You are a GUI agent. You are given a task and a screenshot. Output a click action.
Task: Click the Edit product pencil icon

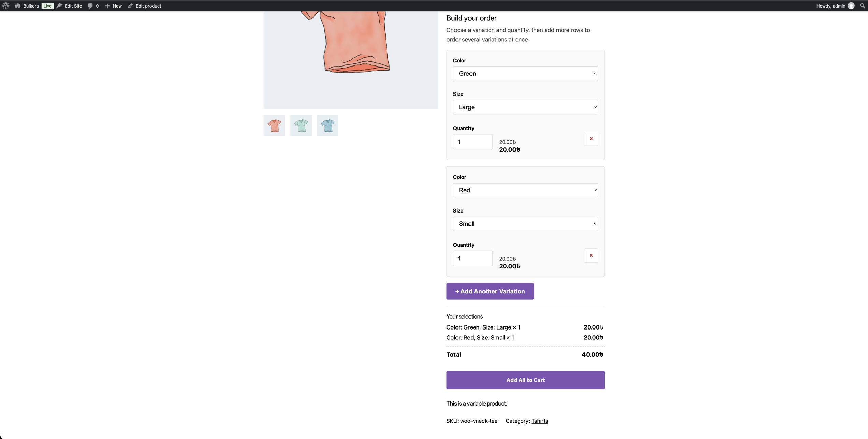pyautogui.click(x=130, y=6)
